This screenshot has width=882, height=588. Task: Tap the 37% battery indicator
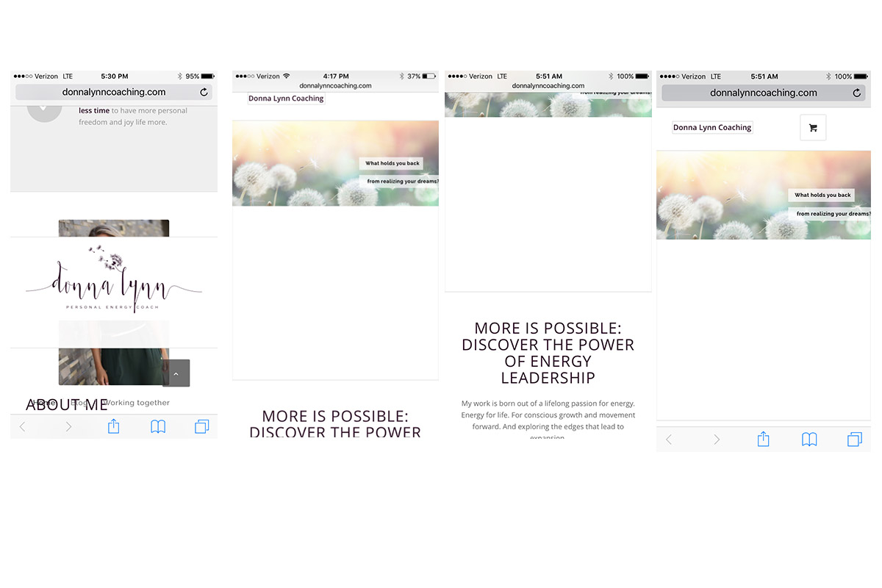click(x=422, y=76)
